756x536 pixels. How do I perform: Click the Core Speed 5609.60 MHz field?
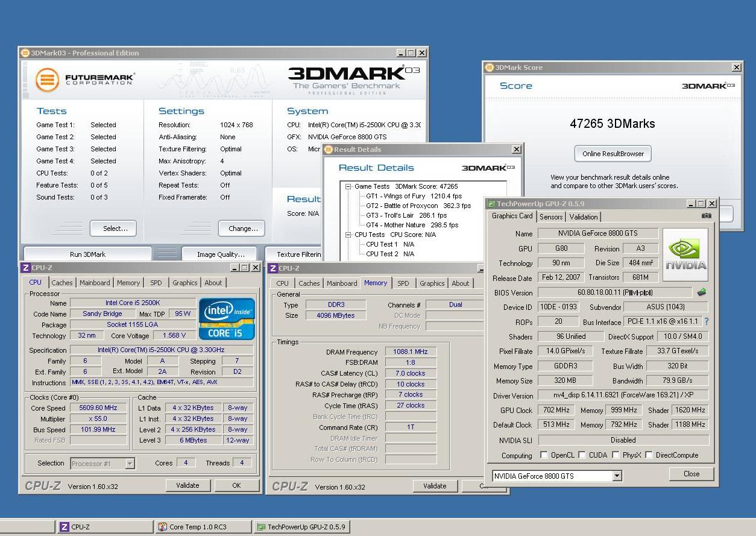(x=99, y=408)
